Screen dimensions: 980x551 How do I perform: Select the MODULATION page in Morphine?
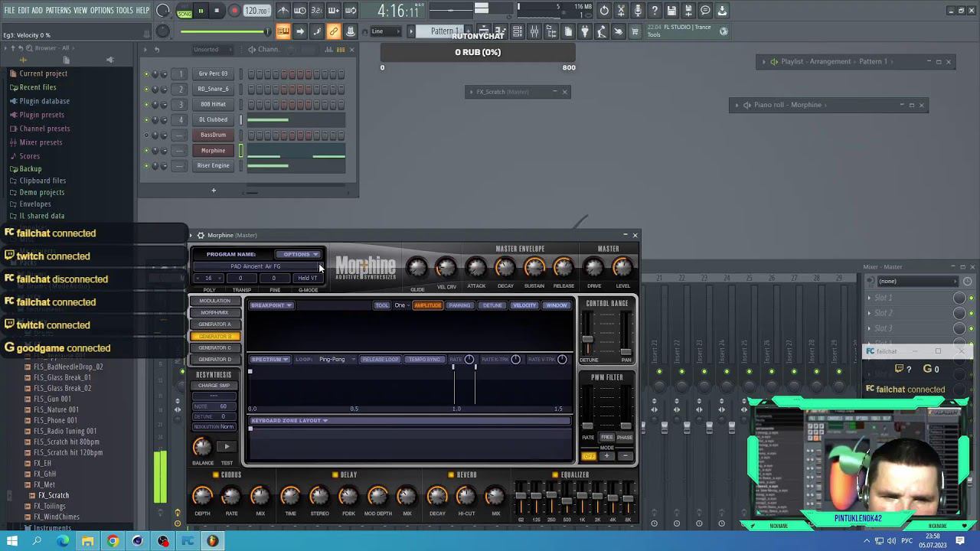click(x=214, y=301)
